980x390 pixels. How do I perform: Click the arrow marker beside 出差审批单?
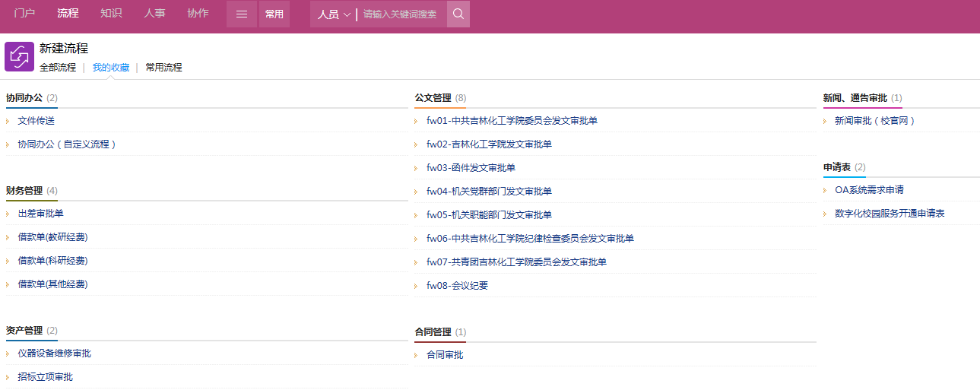[8, 214]
